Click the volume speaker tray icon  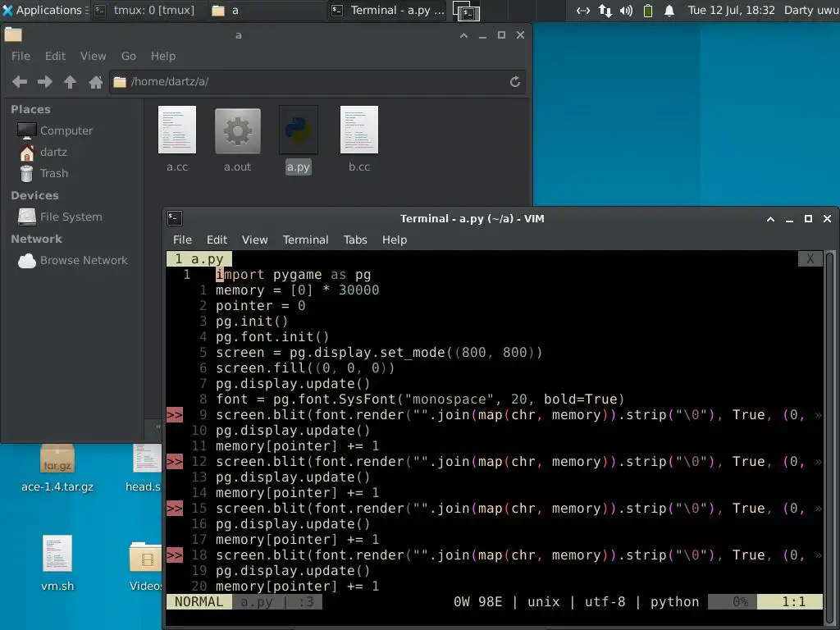point(626,10)
